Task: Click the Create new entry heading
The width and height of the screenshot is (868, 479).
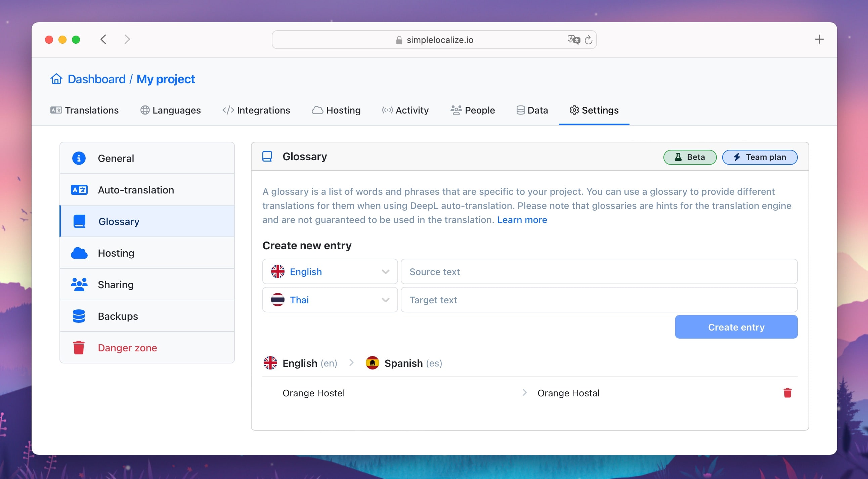Action: [307, 245]
